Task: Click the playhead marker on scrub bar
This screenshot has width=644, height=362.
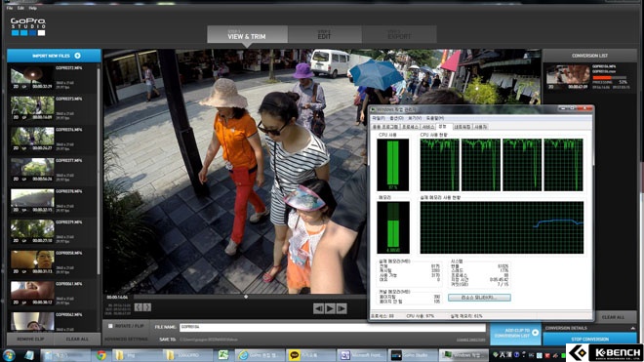Action: (246, 297)
